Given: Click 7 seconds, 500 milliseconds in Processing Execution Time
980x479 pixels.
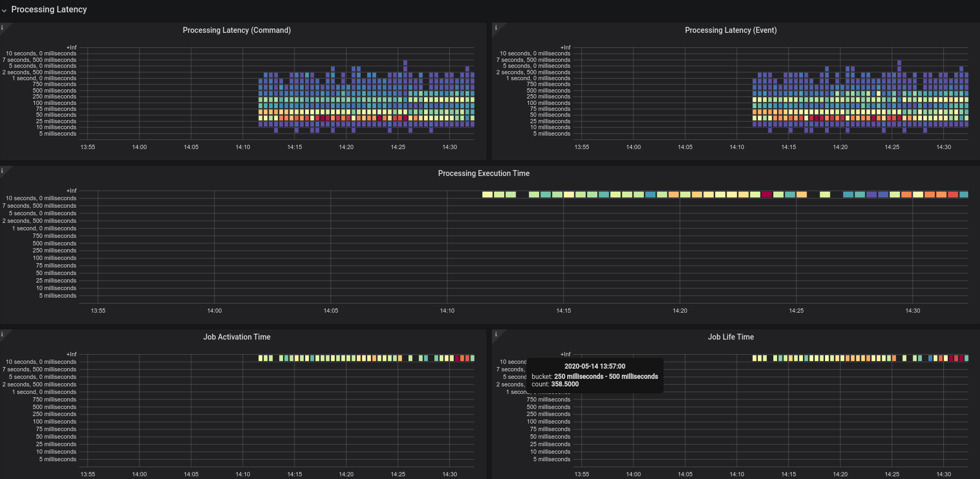Looking at the screenshot, I should click(x=39, y=206).
